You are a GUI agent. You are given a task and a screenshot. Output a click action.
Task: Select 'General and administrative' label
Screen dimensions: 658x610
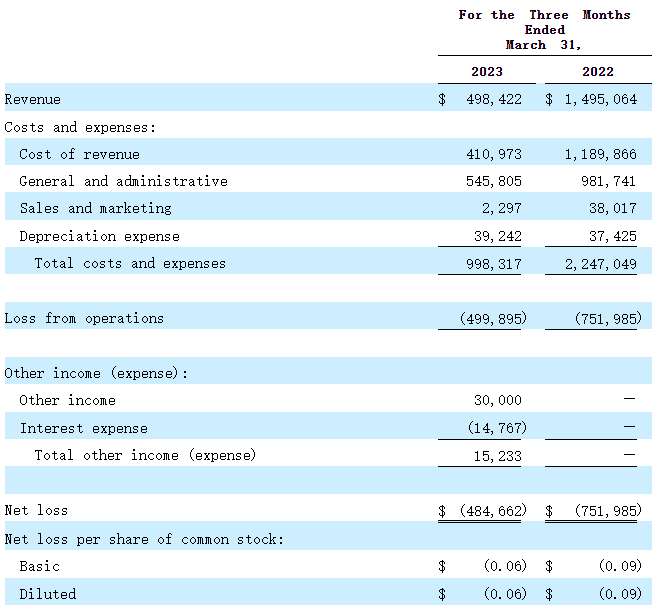click(x=123, y=181)
